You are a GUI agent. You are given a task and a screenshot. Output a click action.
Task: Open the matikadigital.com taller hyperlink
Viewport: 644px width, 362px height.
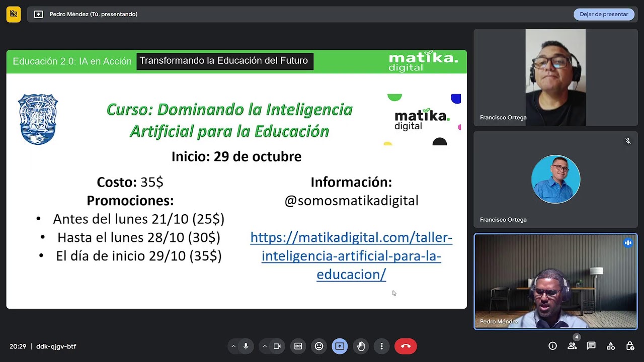[351, 256]
